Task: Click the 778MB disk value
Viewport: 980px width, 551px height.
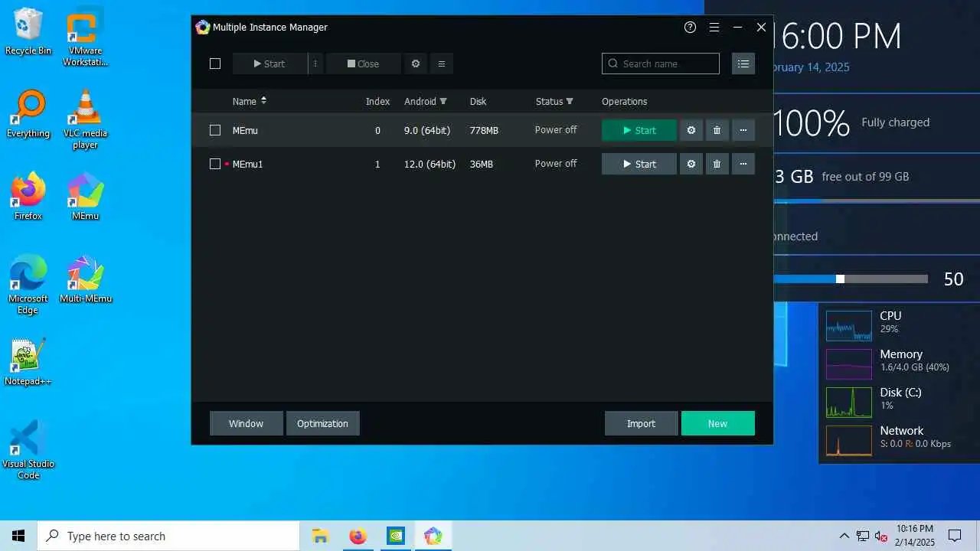Action: click(x=484, y=130)
